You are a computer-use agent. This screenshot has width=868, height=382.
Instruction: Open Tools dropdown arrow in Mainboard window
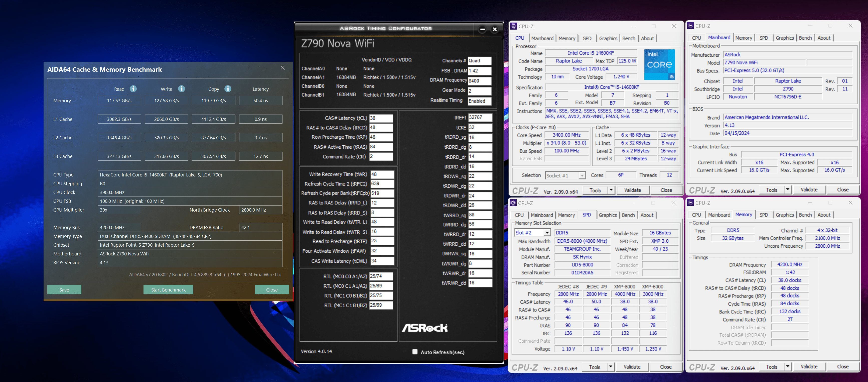[788, 189]
